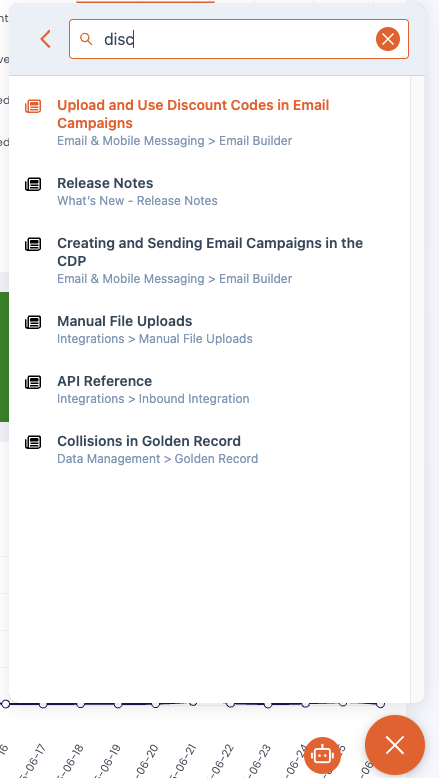439x778 pixels.
Task: Open Collisions in Golden Record article
Action: pyautogui.click(x=149, y=441)
